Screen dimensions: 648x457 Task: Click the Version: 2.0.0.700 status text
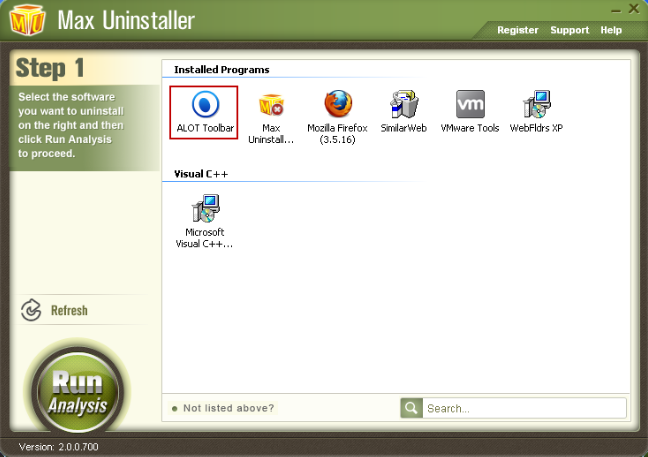58,447
